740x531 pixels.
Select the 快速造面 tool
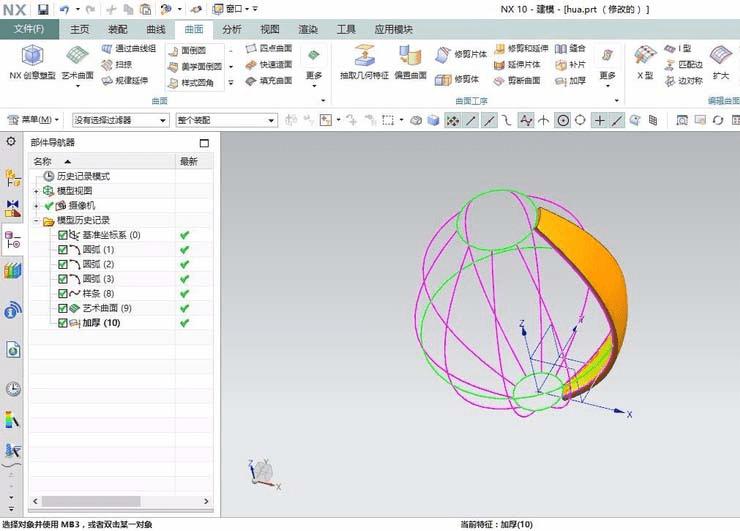point(269,65)
